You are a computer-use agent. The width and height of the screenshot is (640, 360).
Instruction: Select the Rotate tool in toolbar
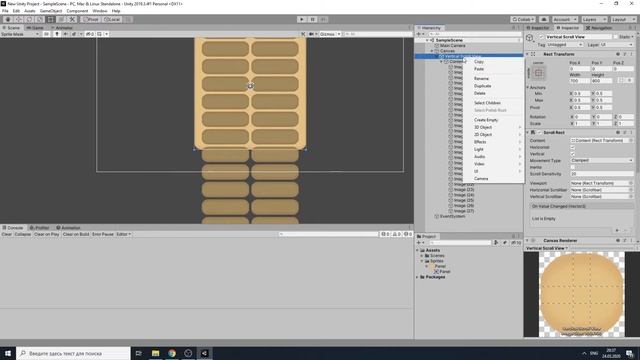29,19
